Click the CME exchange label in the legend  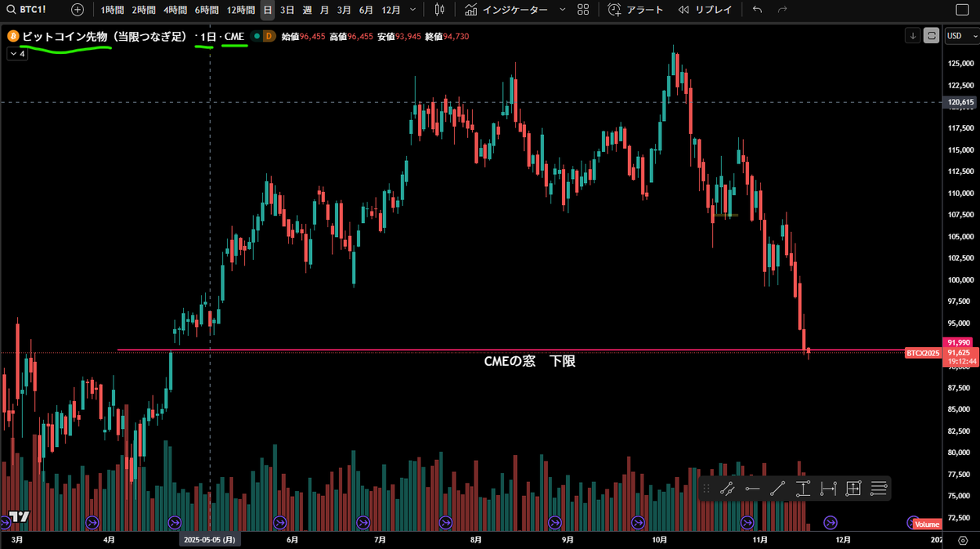click(234, 37)
